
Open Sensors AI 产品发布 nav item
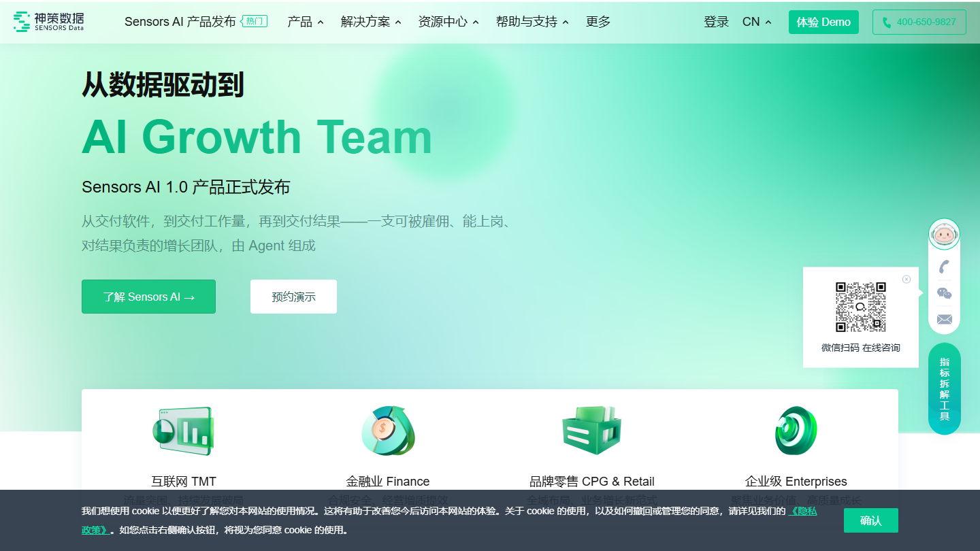point(180,22)
